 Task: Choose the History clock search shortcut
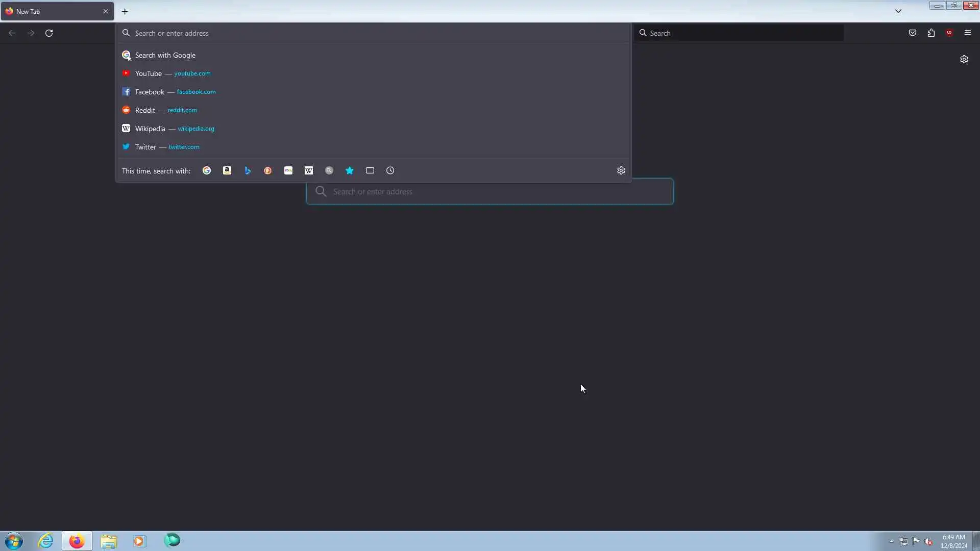point(390,170)
